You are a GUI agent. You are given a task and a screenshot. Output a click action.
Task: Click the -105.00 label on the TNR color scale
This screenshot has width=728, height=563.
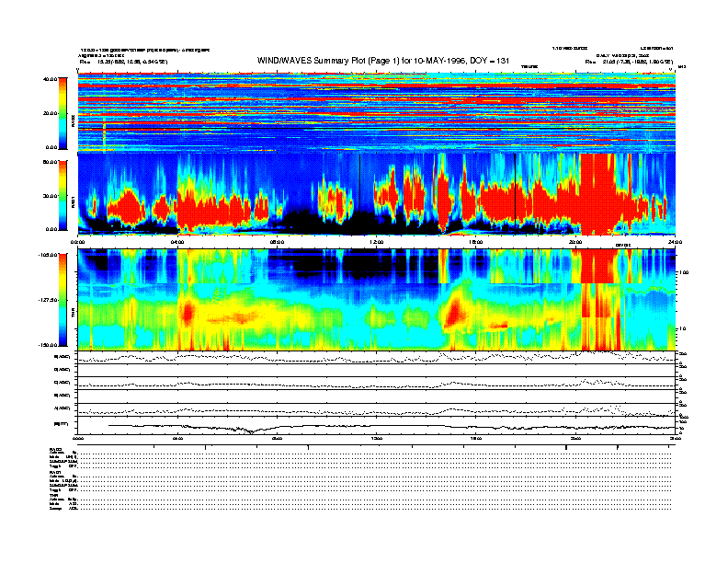click(x=48, y=255)
